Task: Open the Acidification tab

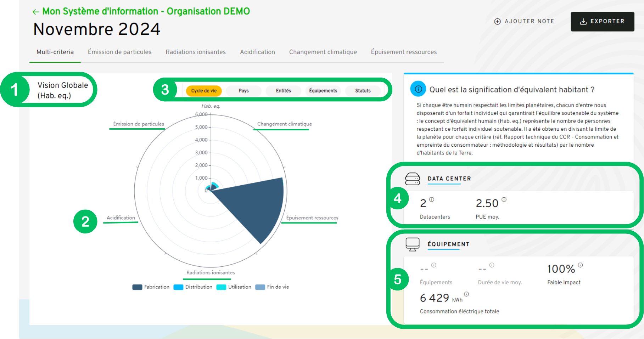Action: [257, 52]
